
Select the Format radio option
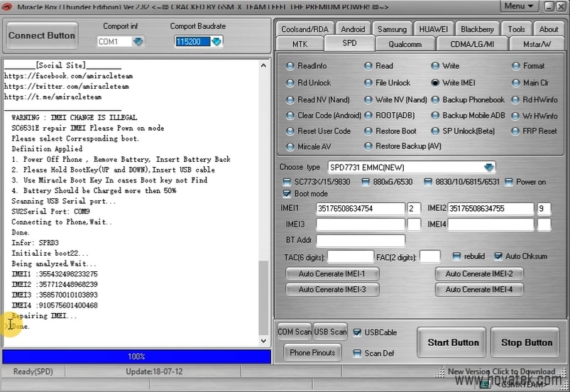[x=516, y=66]
